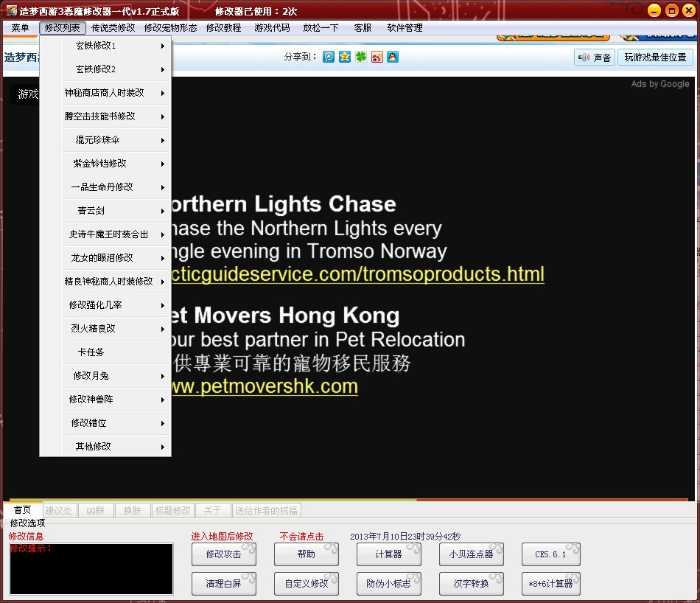The height and width of the screenshot is (603, 700).
Task: Follow the petmovershk.com ad link
Action: 265,387
